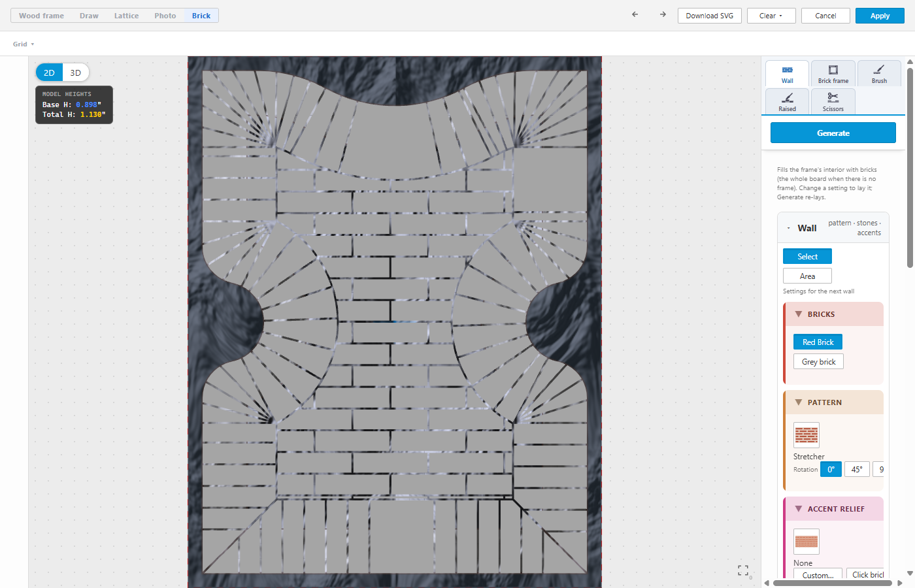Open the Brick tab
Screen dimensions: 915x588
click(201, 16)
